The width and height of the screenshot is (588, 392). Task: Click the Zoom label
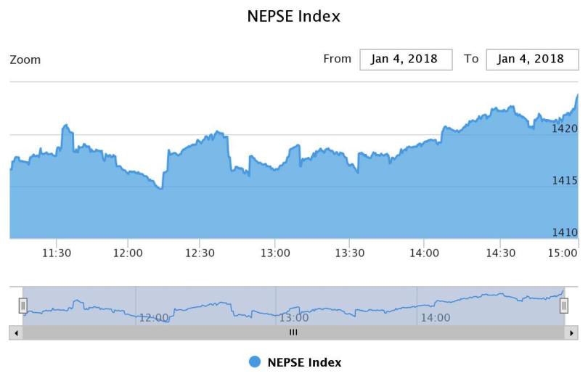[25, 60]
